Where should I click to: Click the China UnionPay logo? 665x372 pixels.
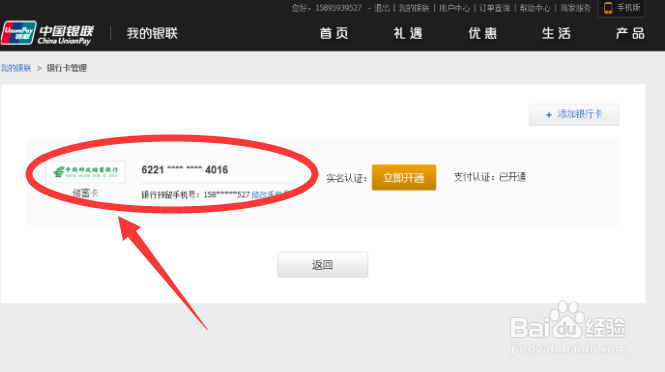[48, 33]
